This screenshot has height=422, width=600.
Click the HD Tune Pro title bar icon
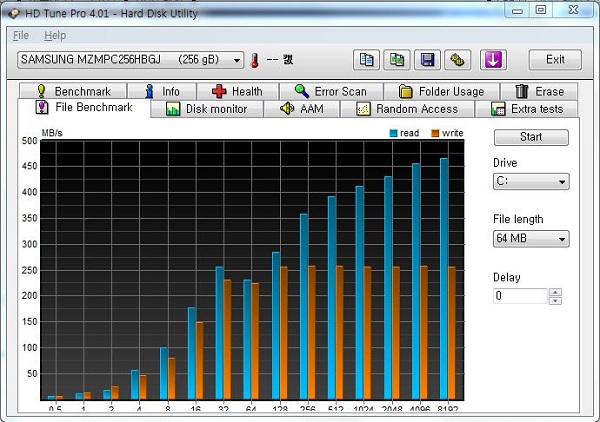[x=14, y=13]
